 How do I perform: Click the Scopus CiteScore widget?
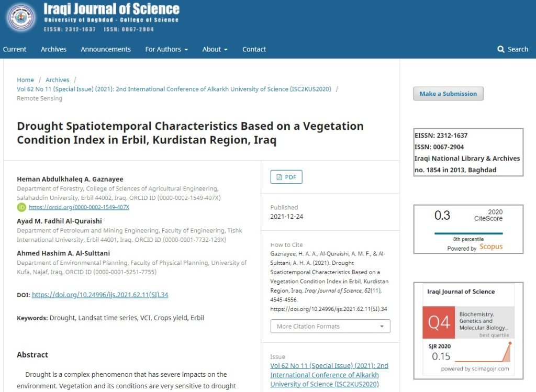pos(468,229)
